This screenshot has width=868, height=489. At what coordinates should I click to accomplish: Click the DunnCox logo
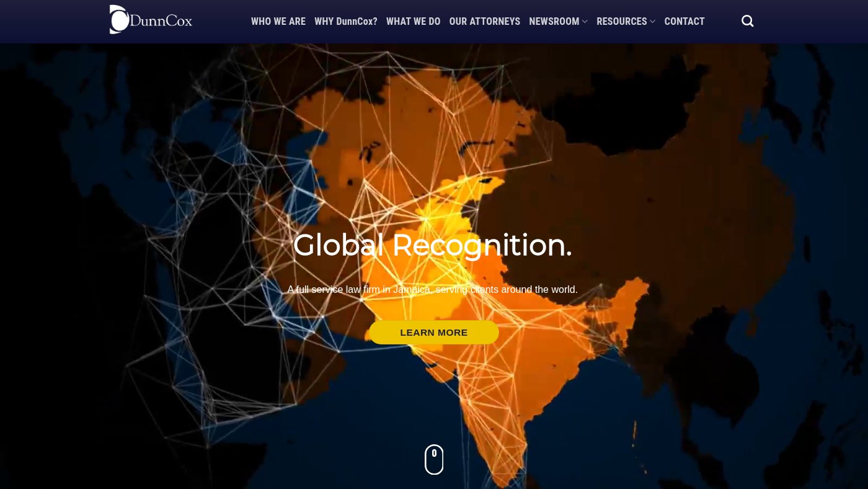(x=151, y=20)
